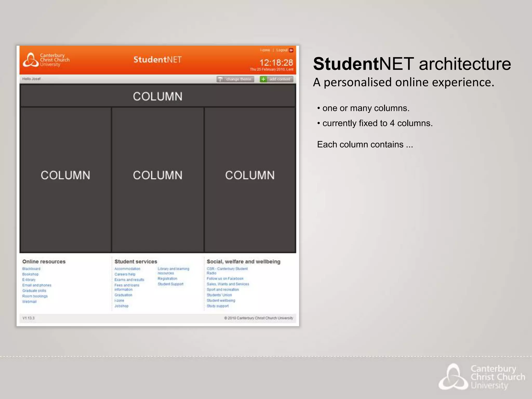Open the Webmail link
The width and height of the screenshot is (532, 399).
click(x=29, y=302)
